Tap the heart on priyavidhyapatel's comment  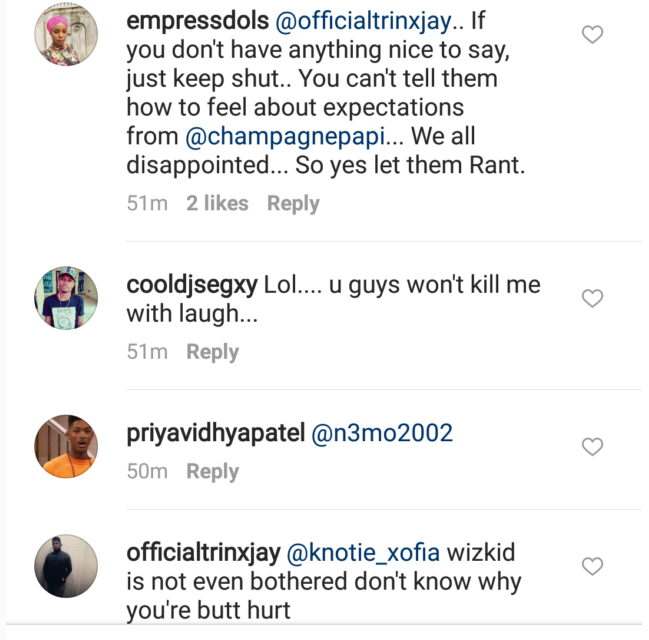(x=592, y=446)
